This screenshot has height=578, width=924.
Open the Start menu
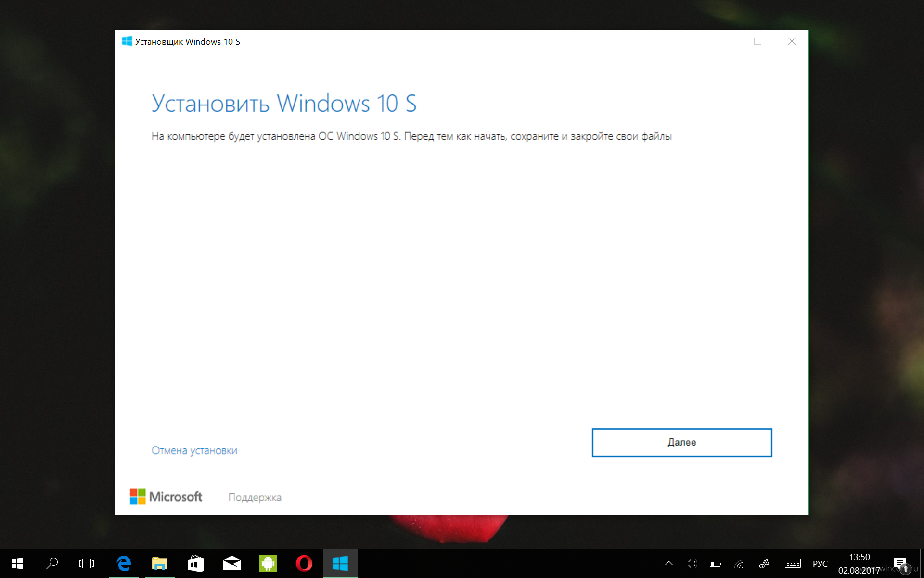pos(17,564)
